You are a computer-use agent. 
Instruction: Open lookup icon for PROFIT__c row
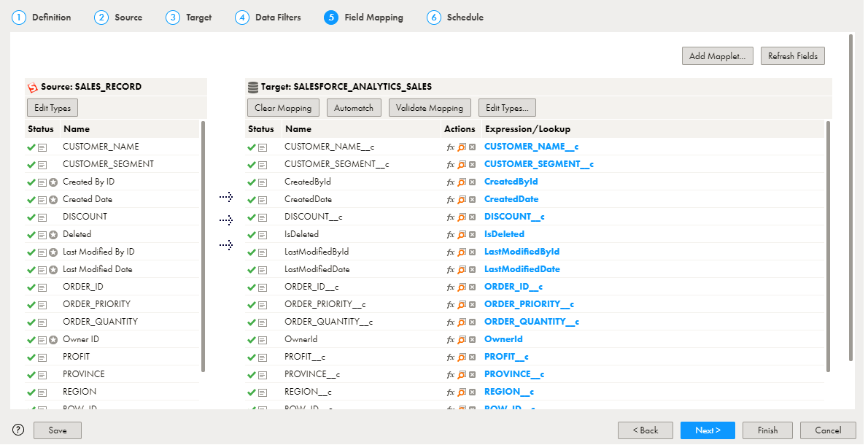pyautogui.click(x=462, y=357)
